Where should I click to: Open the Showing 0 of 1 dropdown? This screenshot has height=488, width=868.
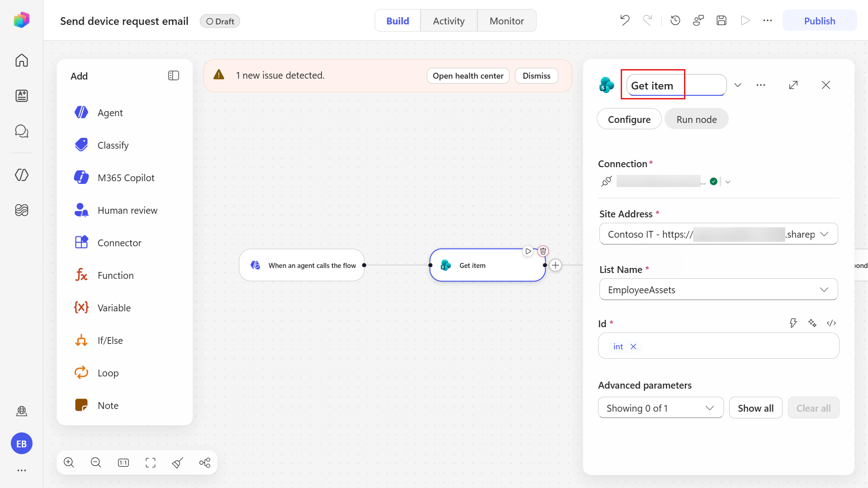(660, 408)
